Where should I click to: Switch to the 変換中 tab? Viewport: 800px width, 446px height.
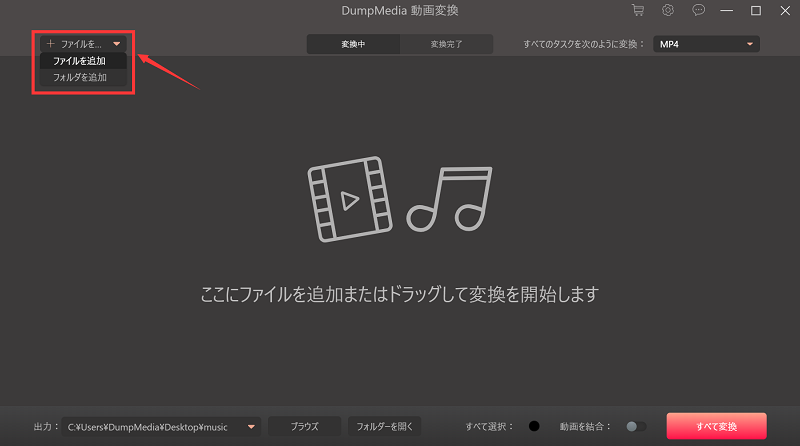tap(353, 44)
